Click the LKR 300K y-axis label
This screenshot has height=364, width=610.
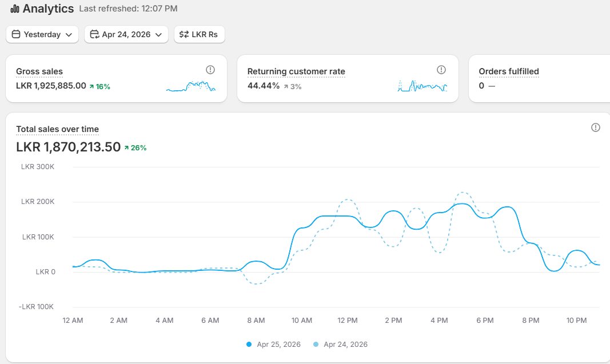pyautogui.click(x=38, y=167)
